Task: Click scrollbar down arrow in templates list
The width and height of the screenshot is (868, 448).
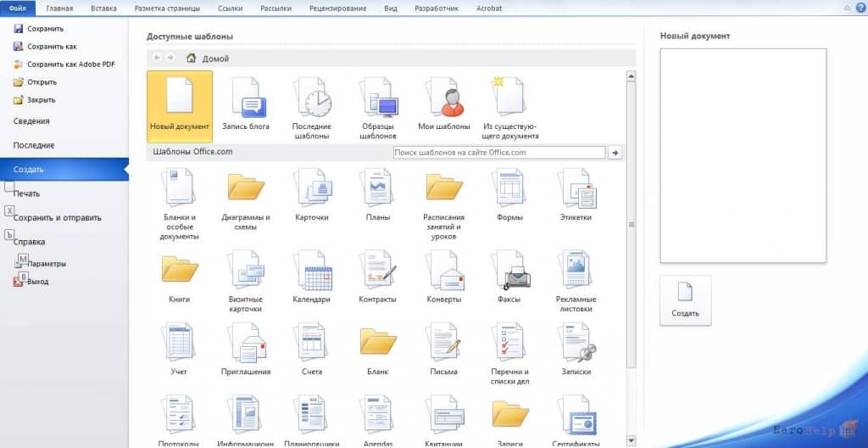Action: [x=631, y=441]
